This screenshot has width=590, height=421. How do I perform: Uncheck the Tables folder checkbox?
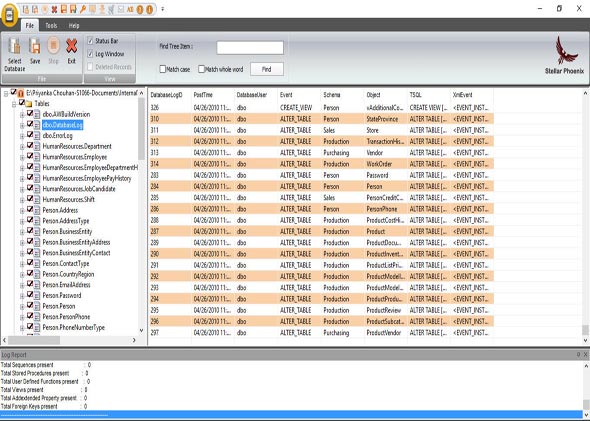22,103
